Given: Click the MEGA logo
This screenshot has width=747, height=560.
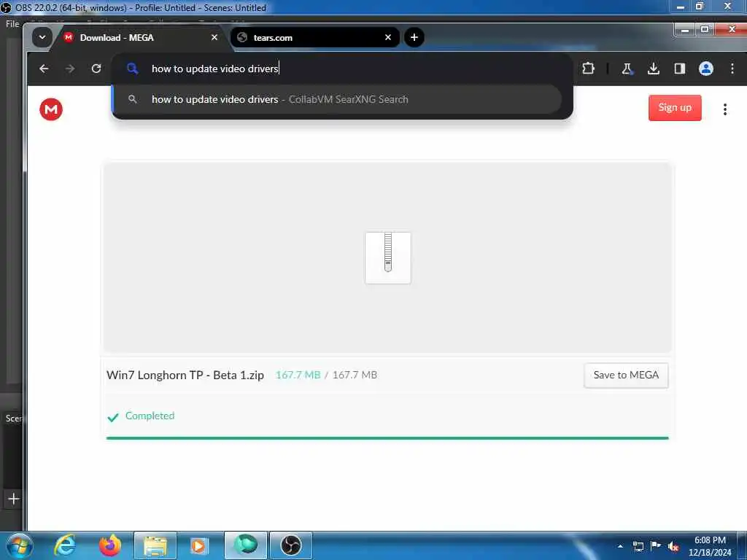Looking at the screenshot, I should pos(51,109).
